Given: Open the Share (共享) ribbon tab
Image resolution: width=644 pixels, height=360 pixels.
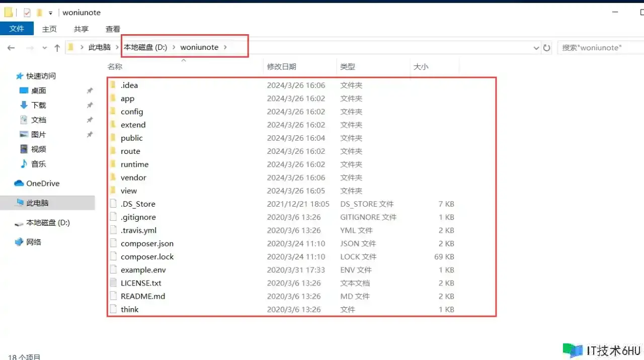Looking at the screenshot, I should [81, 29].
